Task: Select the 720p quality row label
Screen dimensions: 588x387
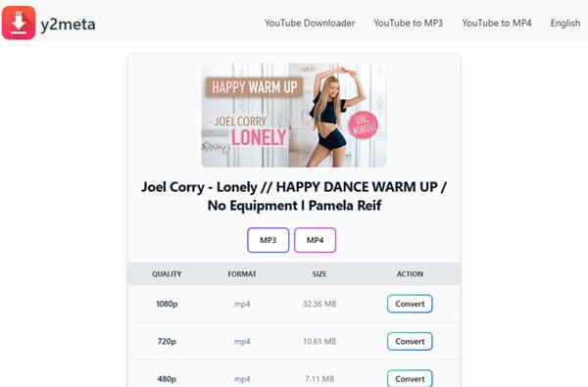Action: pyautogui.click(x=167, y=341)
